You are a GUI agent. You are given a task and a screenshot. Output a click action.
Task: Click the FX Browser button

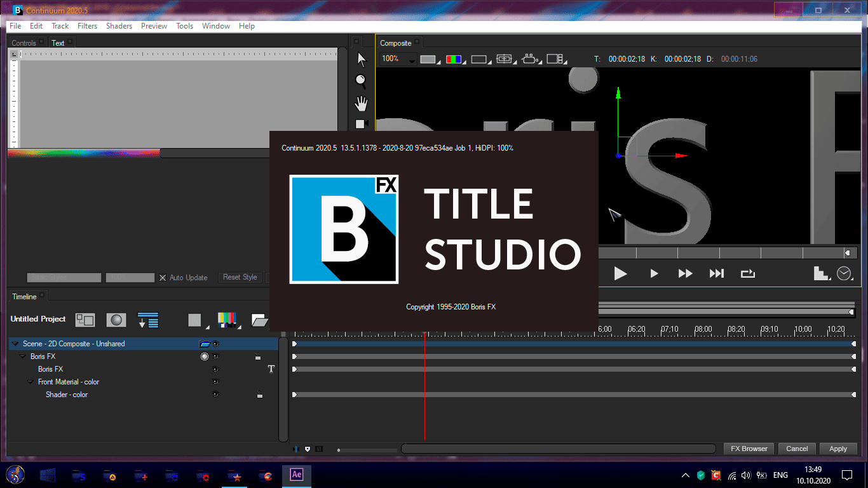(749, 449)
